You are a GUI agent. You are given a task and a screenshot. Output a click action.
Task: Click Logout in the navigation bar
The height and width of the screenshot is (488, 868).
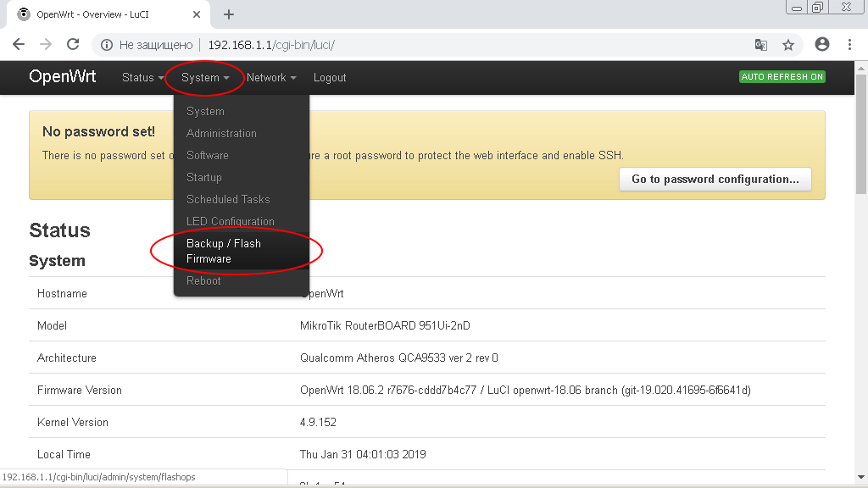330,77
